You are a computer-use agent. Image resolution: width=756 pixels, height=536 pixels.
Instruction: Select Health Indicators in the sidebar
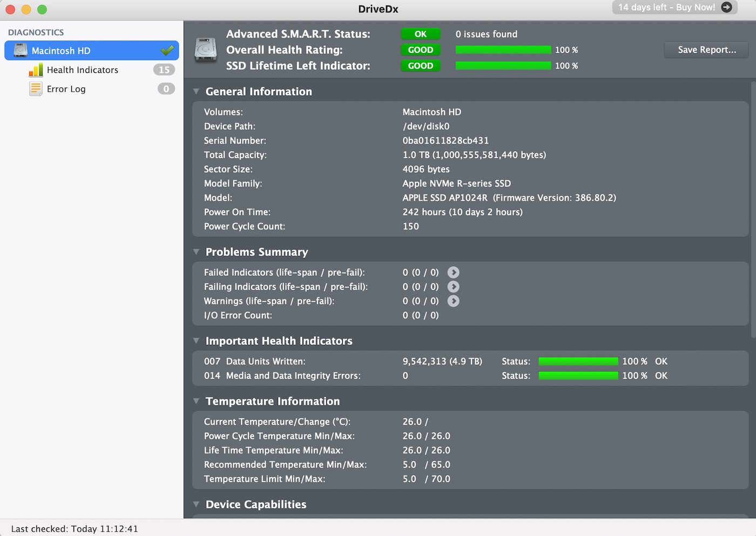pos(83,70)
